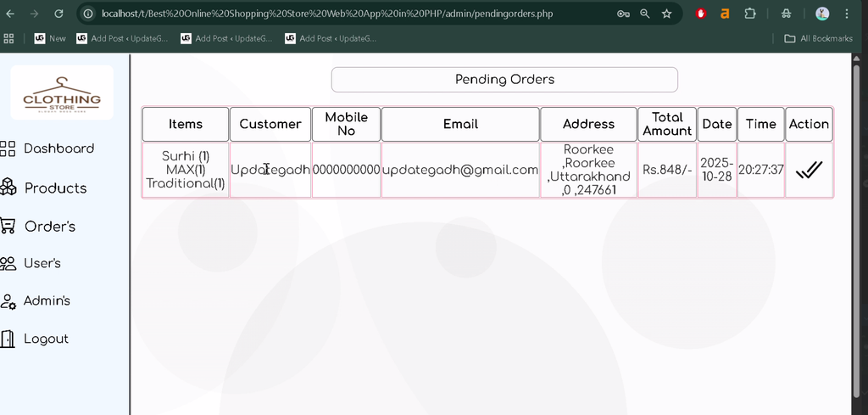Click the email updategadh@gmail.com
Viewport: 868px width, 415px height.
(x=460, y=170)
